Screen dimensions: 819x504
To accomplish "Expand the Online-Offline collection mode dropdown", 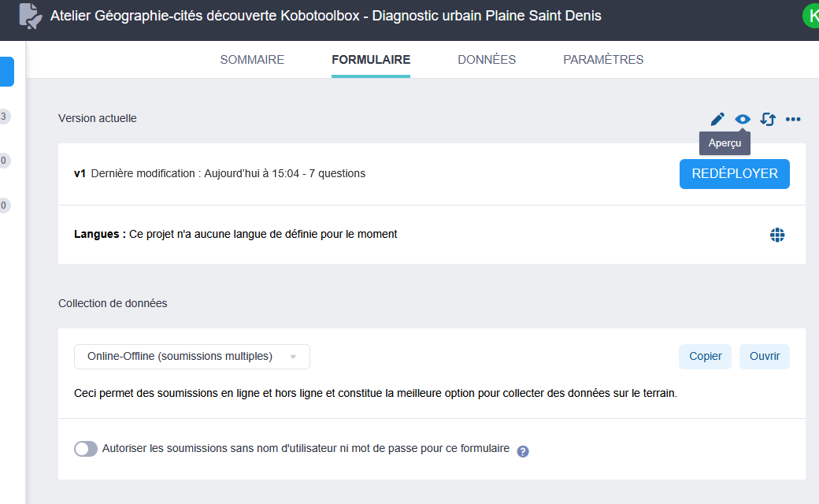I will 192,357.
